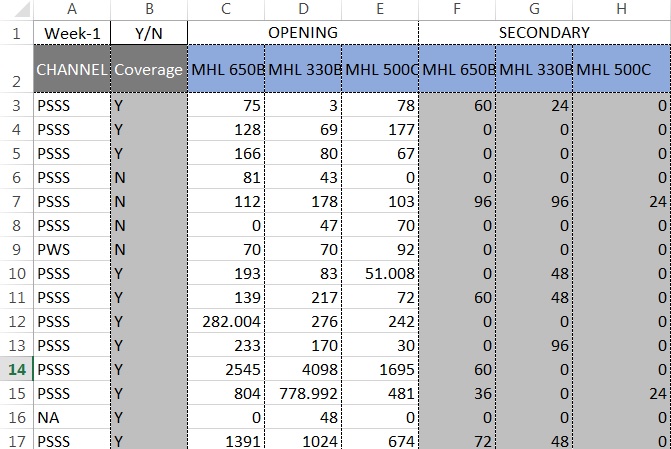Click the NA channel cell
This screenshot has width=671, height=449.
72,417
